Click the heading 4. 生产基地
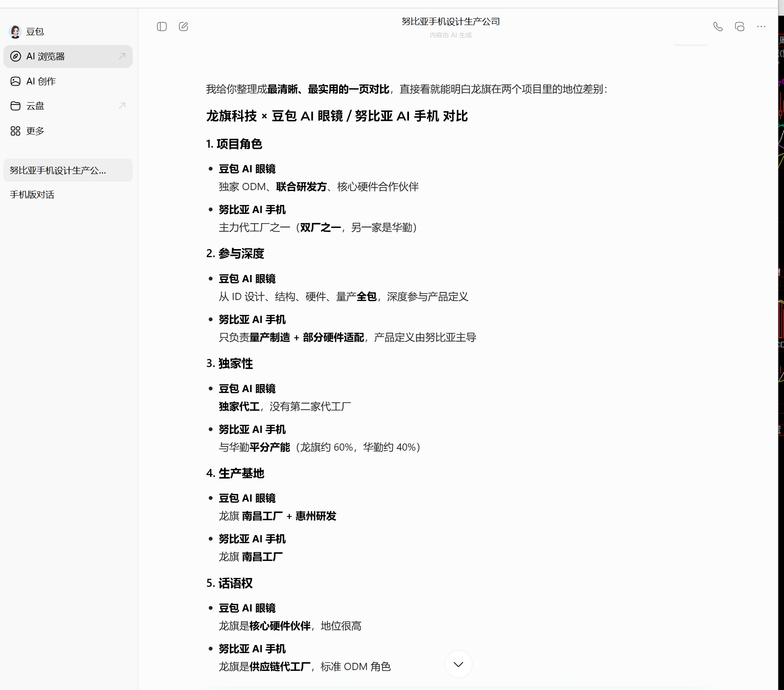This screenshot has height=690, width=784. click(x=235, y=474)
